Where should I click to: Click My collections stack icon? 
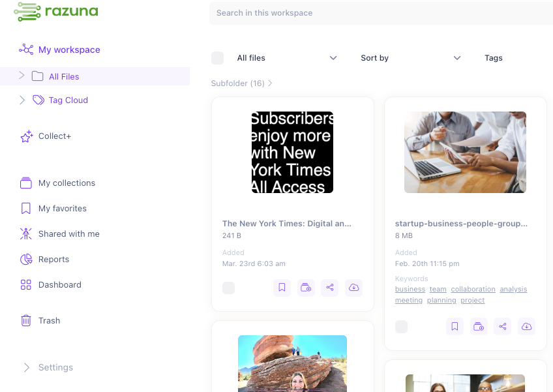click(25, 183)
